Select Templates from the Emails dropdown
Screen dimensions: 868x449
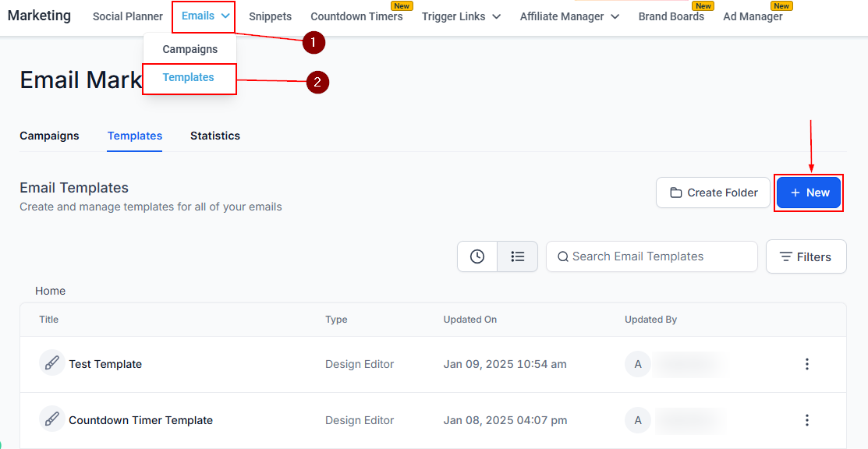(189, 77)
